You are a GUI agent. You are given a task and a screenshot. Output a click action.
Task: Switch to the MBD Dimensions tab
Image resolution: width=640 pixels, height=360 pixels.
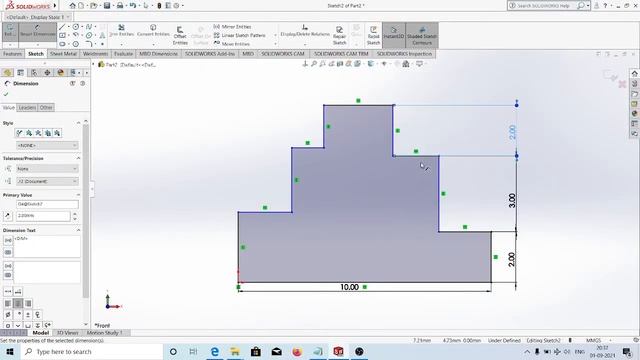pos(158,54)
